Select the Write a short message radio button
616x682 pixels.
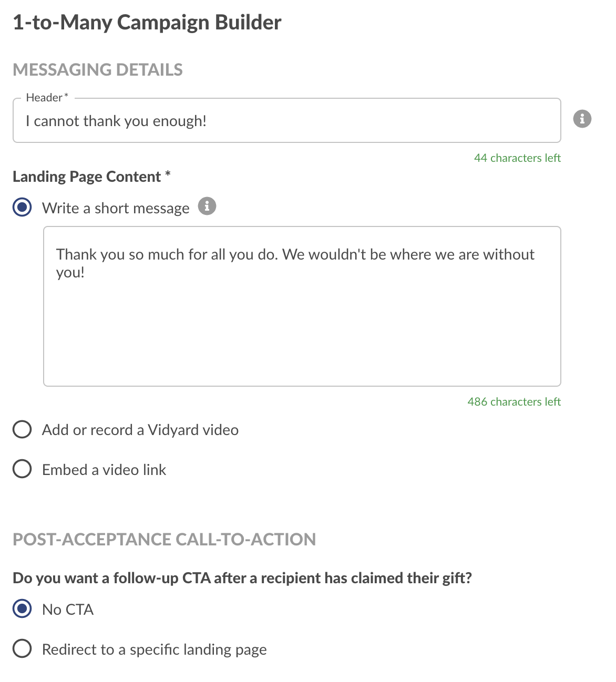tap(22, 207)
